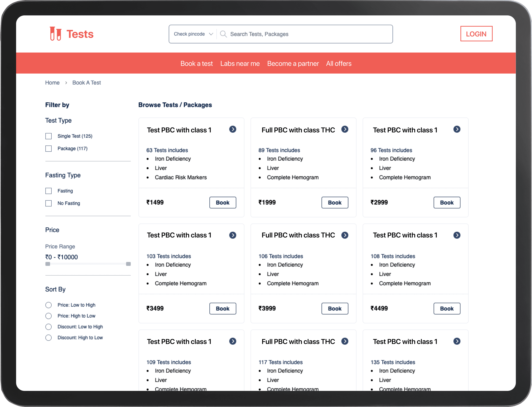Screen dimensions: 532x407
Task: Select Price: Low to High sorting
Action: pos(48,305)
